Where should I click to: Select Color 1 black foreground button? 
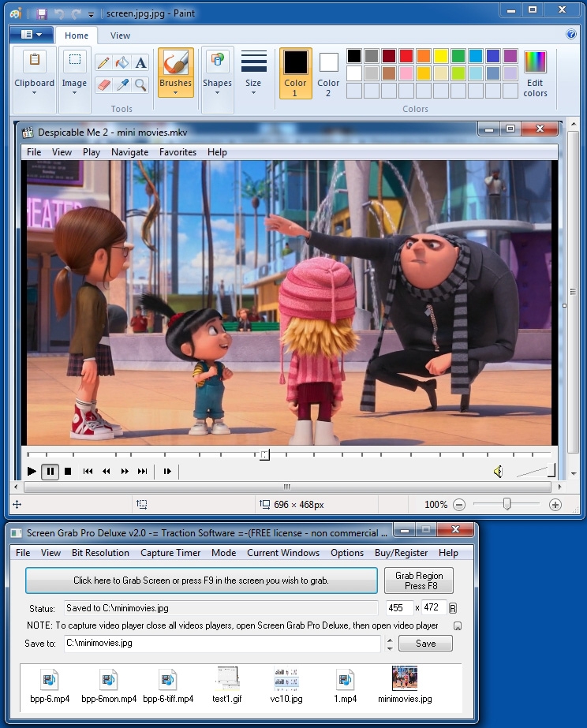tap(295, 73)
